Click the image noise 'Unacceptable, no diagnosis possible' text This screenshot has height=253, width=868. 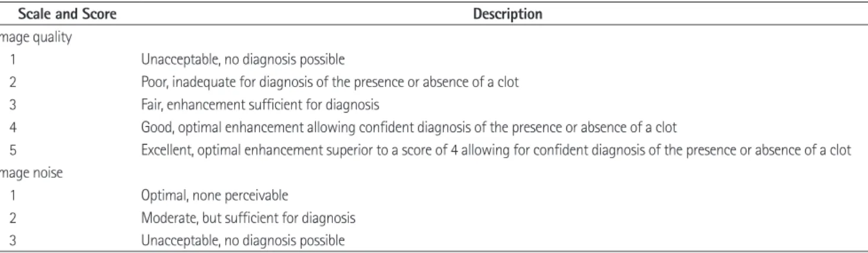coord(243,241)
